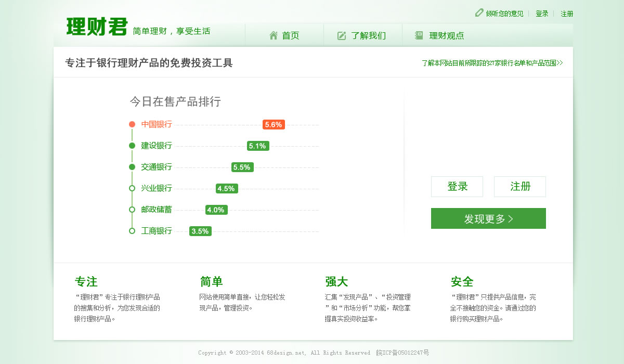Click the top-right 登录 link
The width and height of the screenshot is (624, 364).
[x=542, y=14]
